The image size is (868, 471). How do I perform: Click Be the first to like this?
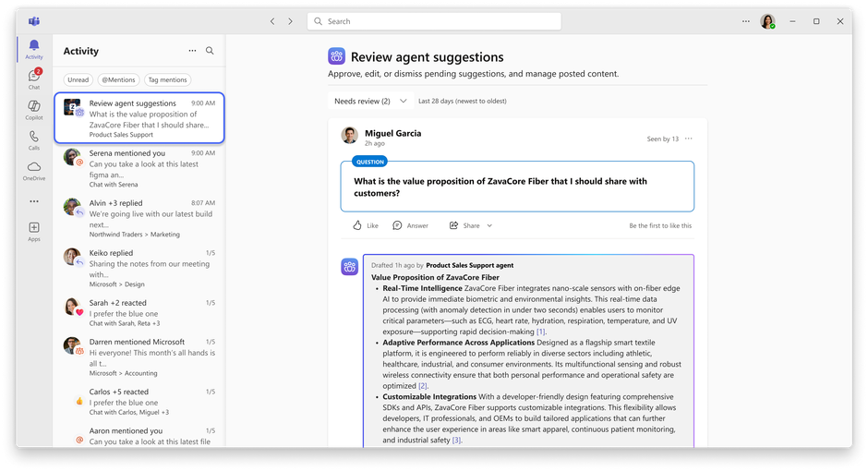pos(660,226)
